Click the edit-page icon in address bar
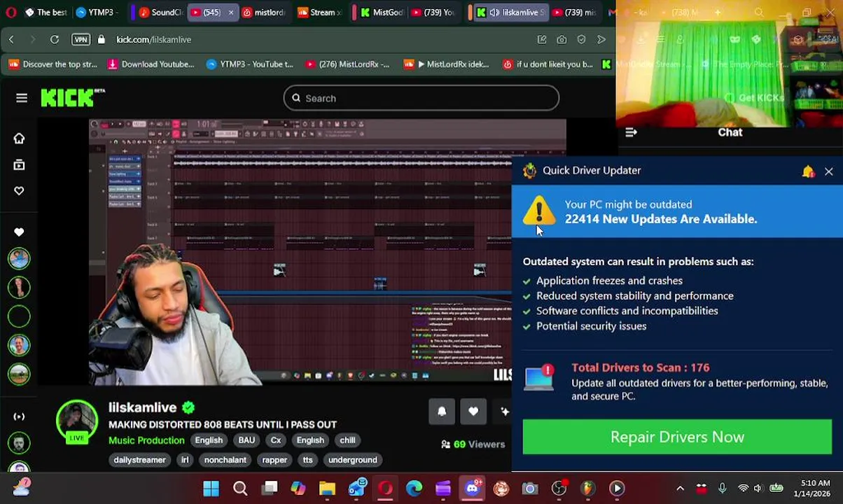This screenshot has width=843, height=504. click(x=542, y=40)
